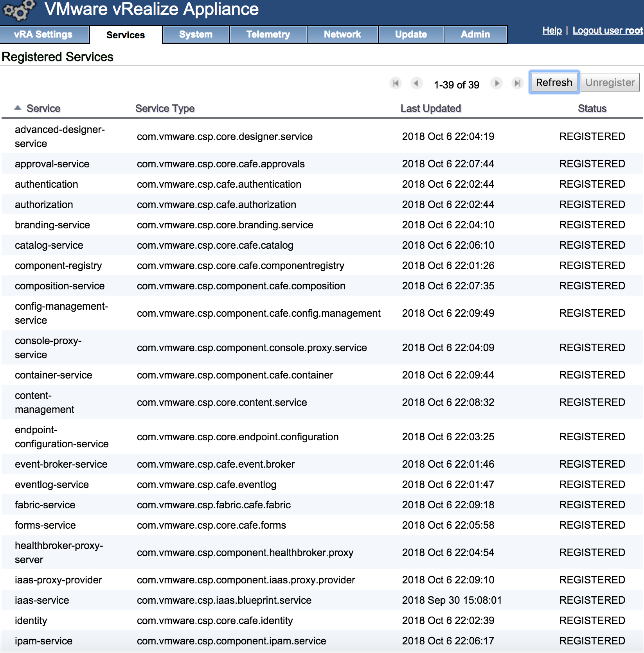Click the vRealize gears logo icon
The height and width of the screenshot is (653, 644).
click(19, 11)
